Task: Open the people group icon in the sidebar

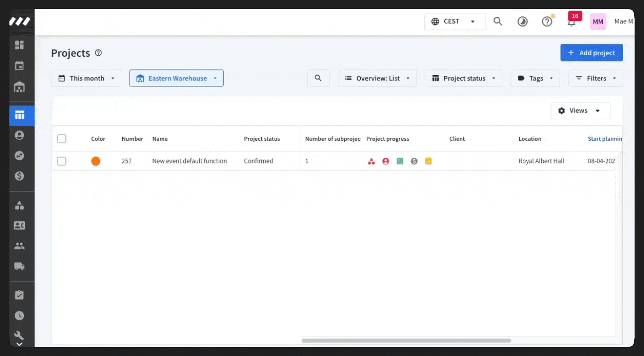Action: (19, 246)
